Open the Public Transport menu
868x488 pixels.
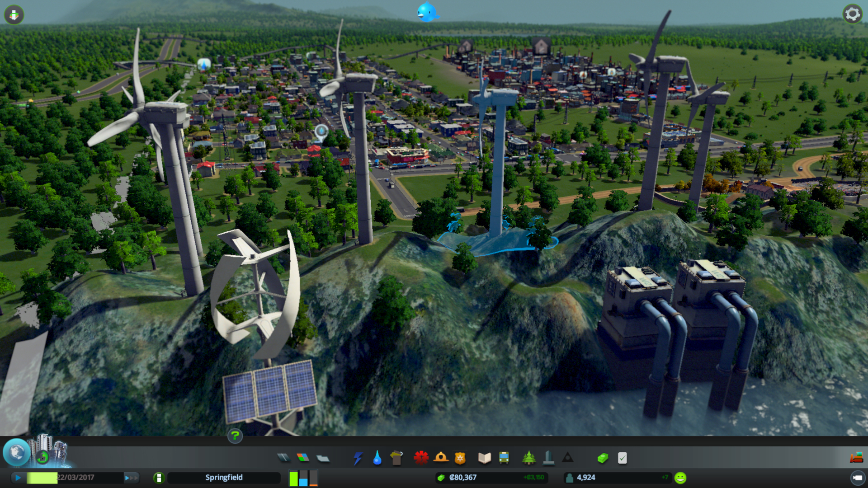pyautogui.click(x=504, y=458)
